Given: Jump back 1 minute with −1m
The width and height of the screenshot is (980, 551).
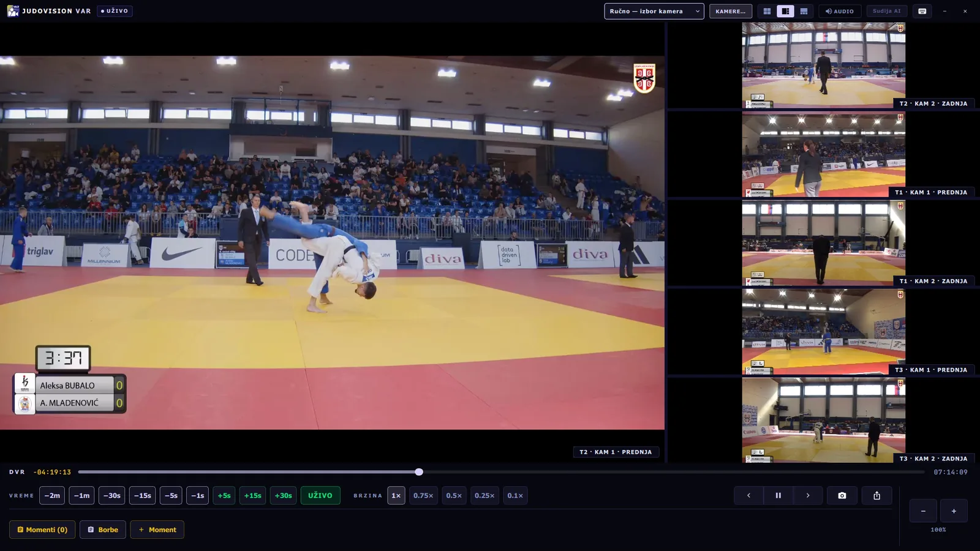Looking at the screenshot, I should 81,495.
